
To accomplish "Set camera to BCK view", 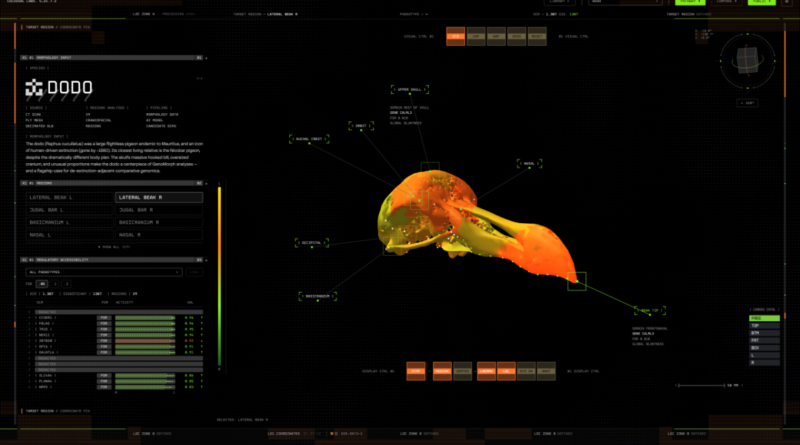I will point(764,348).
